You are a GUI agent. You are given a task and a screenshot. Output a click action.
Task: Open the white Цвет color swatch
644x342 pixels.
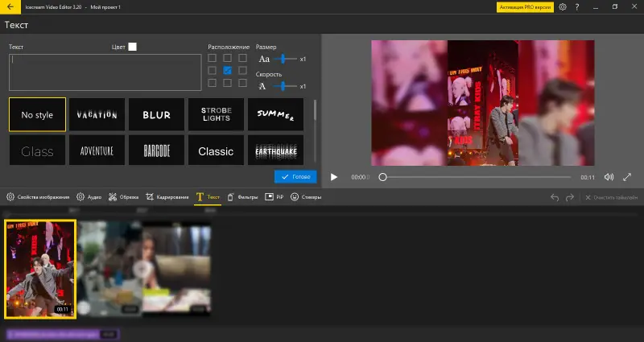pos(132,47)
